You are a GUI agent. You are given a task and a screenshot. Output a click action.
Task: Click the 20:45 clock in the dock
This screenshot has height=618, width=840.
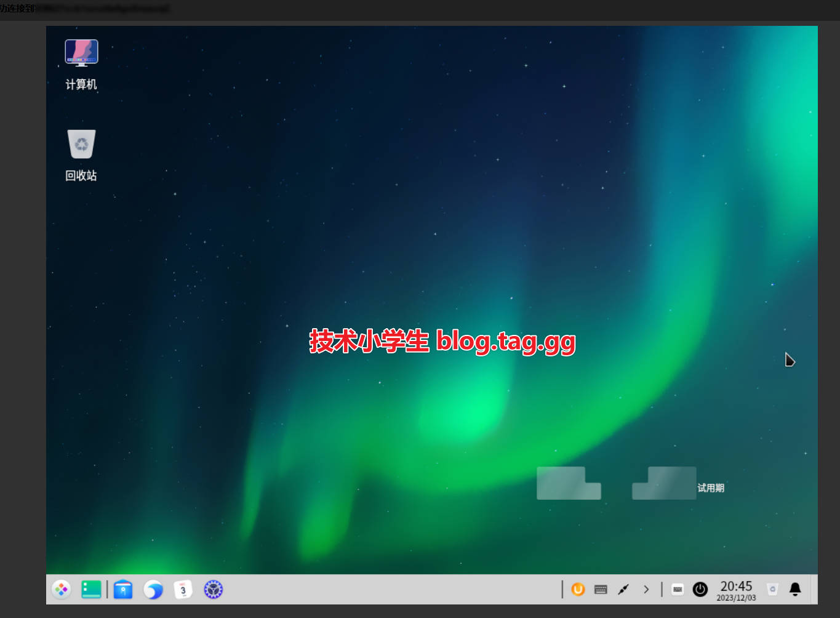[736, 590]
